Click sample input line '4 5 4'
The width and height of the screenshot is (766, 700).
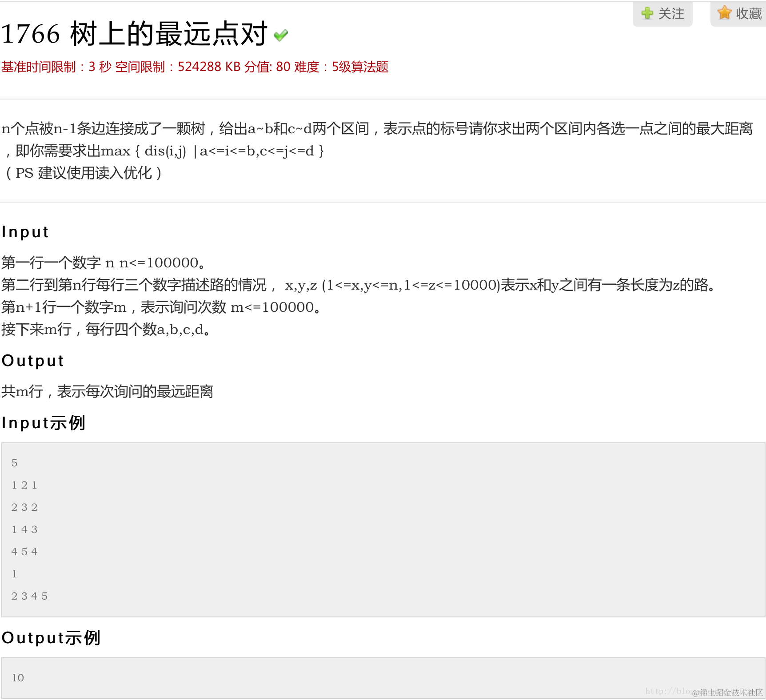[24, 552]
